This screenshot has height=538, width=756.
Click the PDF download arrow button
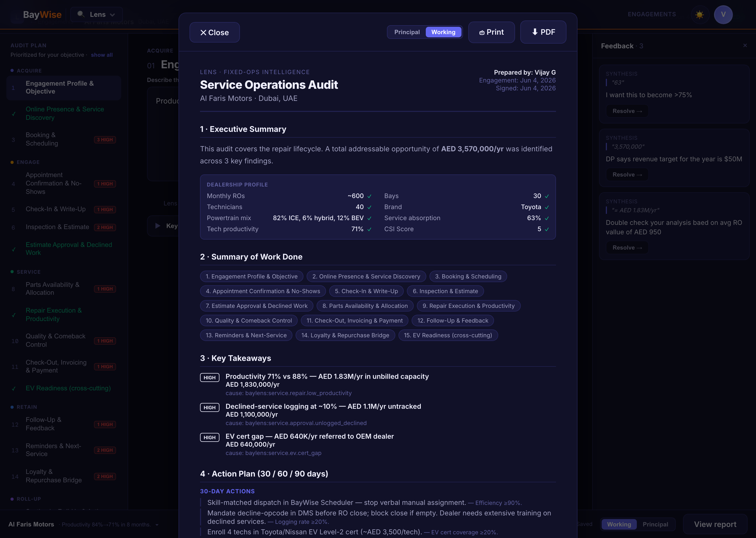(x=543, y=32)
